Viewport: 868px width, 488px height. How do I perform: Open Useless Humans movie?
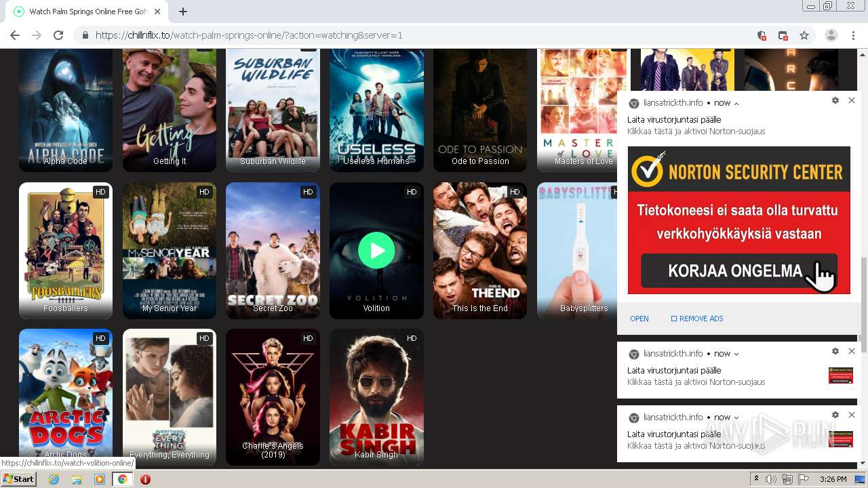tap(376, 110)
